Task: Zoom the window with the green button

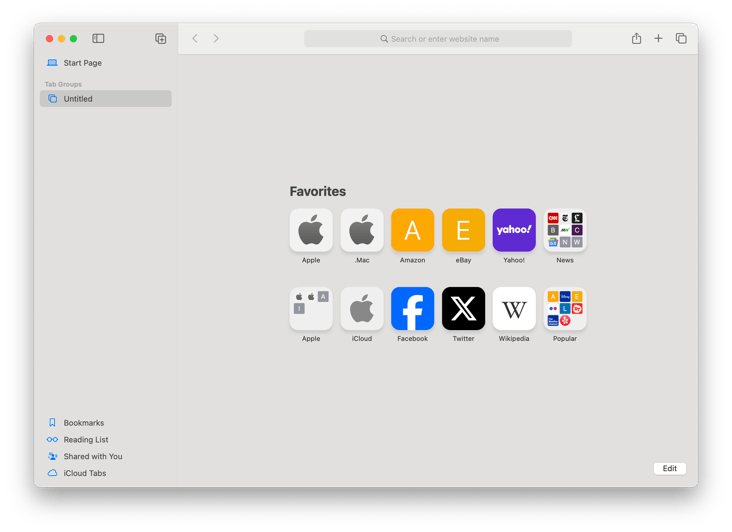Action: (73, 38)
